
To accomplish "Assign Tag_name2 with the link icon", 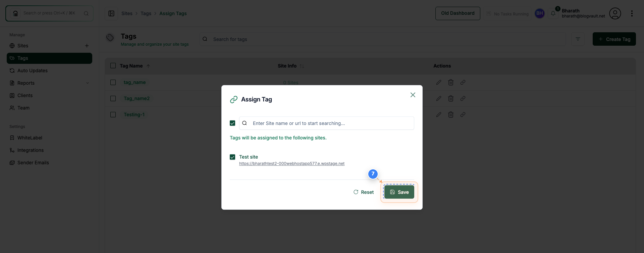I will point(463,98).
